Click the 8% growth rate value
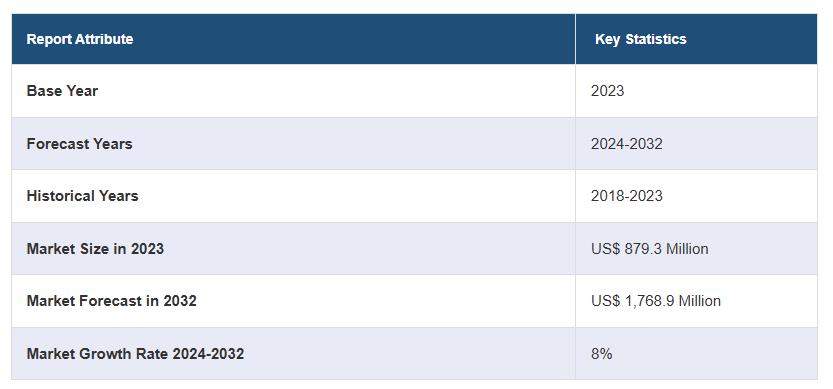 tap(601, 353)
